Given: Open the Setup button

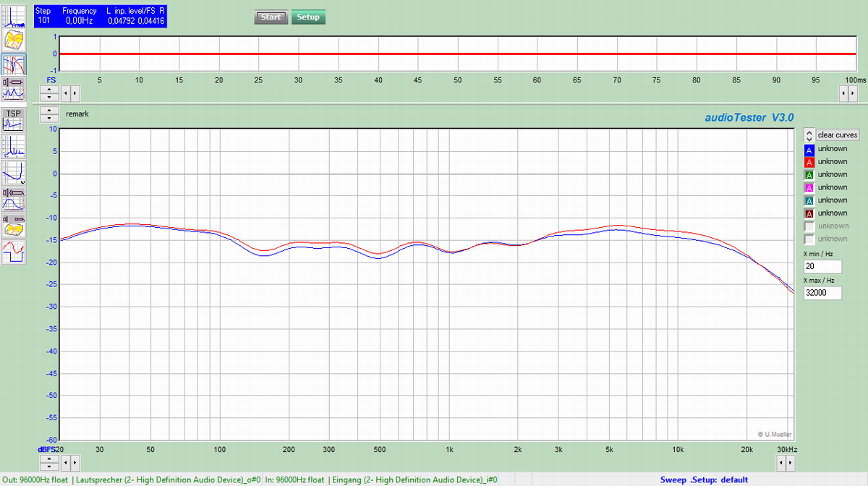Looking at the screenshot, I should [308, 17].
